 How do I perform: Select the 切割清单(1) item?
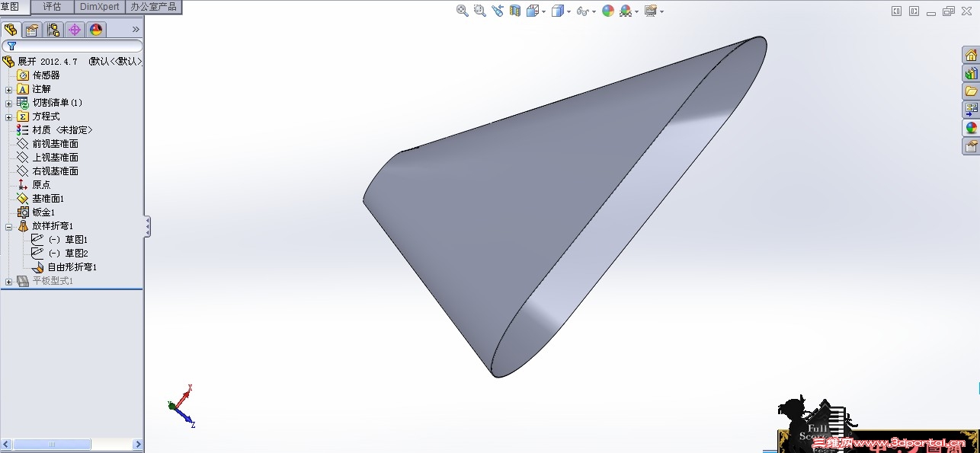click(50, 102)
